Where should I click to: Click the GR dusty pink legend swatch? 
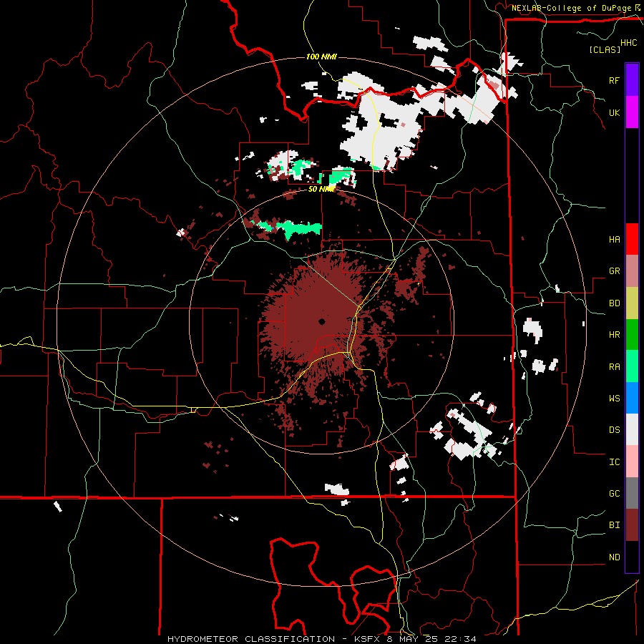(632, 271)
